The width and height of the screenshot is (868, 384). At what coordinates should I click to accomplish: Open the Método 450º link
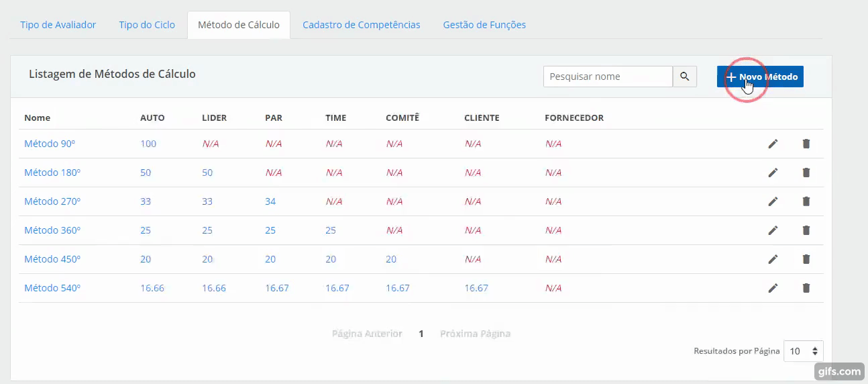coord(52,259)
